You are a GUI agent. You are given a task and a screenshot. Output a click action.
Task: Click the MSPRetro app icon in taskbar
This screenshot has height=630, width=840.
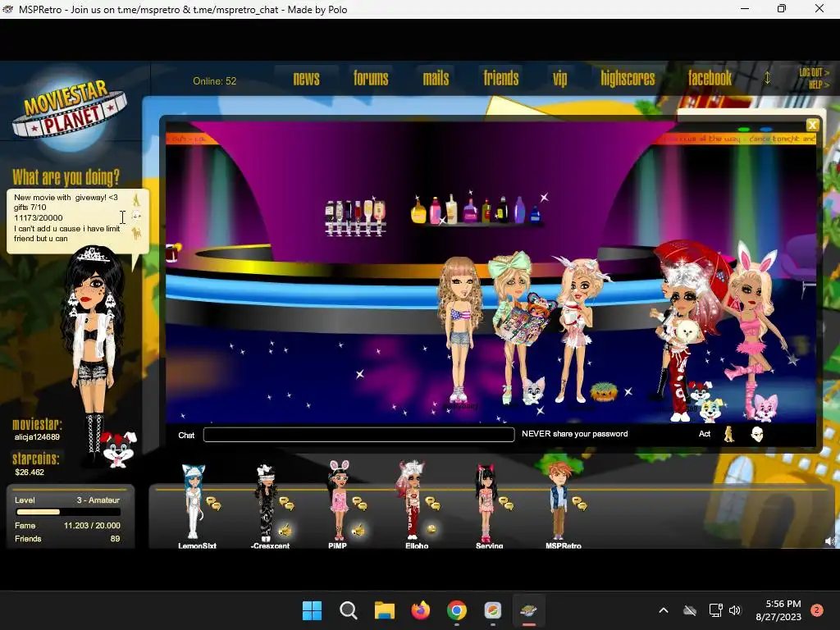click(529, 610)
